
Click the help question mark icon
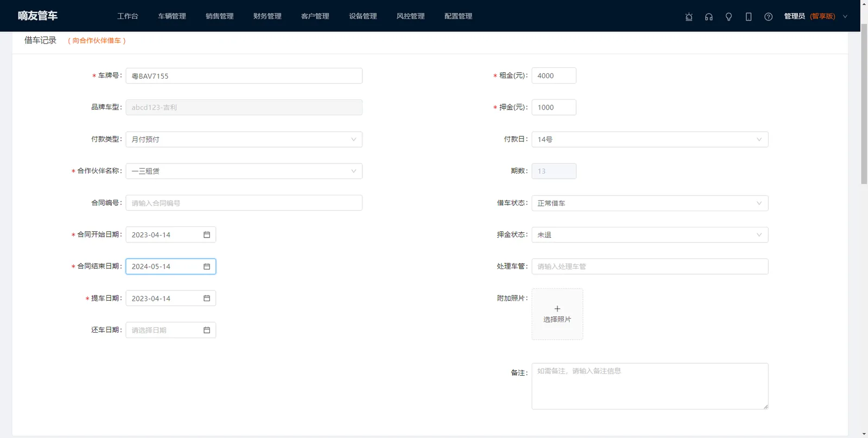[x=768, y=17]
